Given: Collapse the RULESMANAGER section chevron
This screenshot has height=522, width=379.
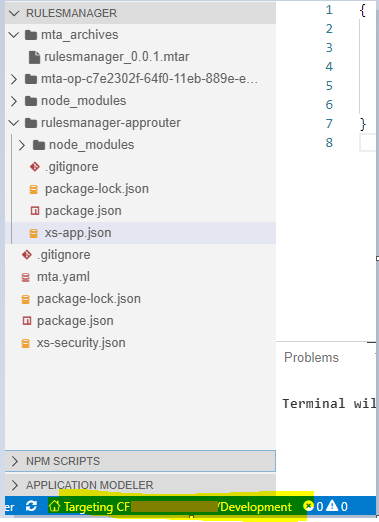Looking at the screenshot, I should click(14, 13).
